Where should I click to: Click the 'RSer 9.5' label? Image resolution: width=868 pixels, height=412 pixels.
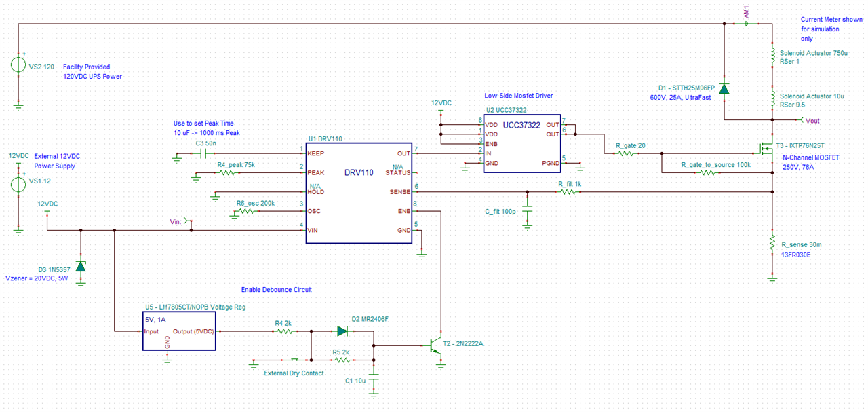pos(794,105)
